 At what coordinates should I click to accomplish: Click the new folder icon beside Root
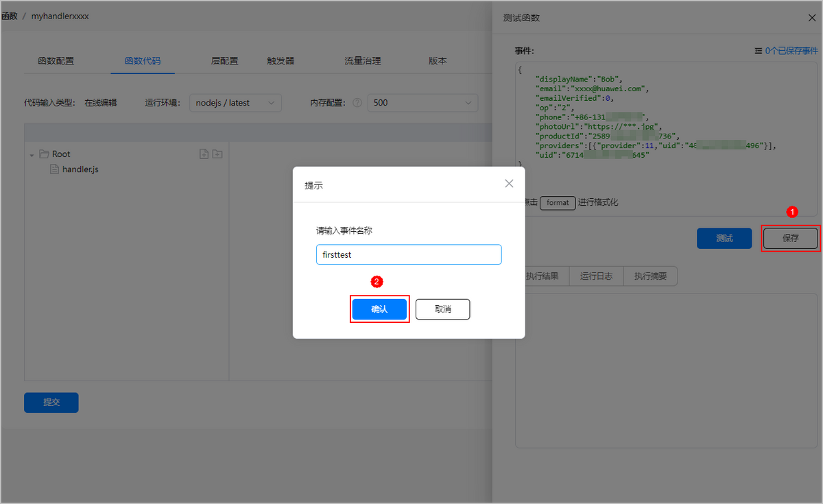217,154
